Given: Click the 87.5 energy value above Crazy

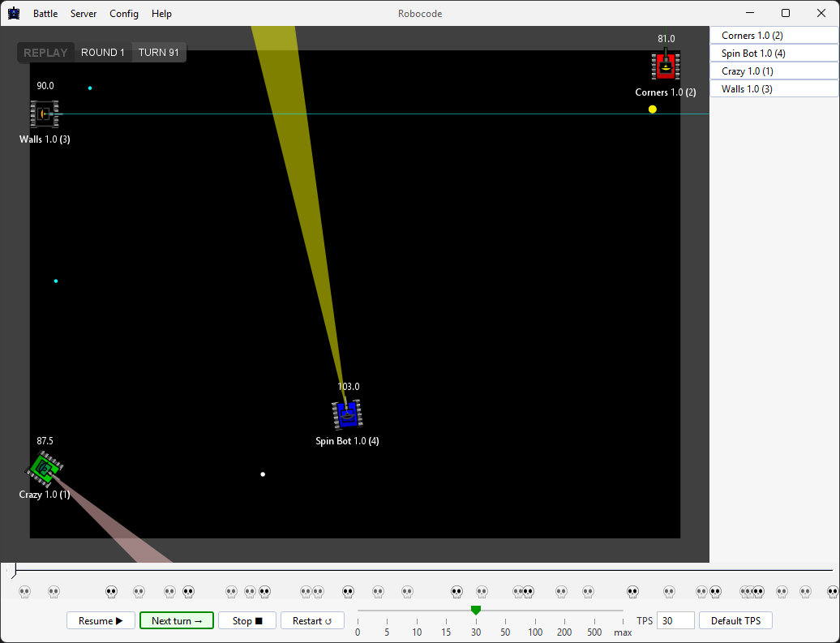Looking at the screenshot, I should [45, 441].
